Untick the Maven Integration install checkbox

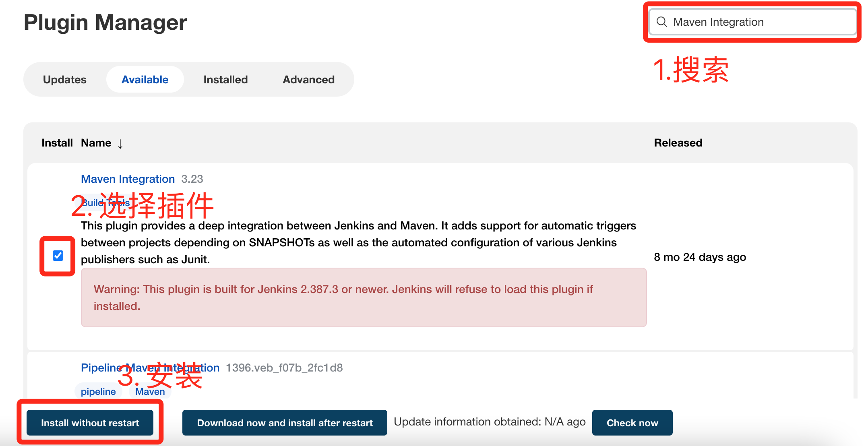(58, 256)
